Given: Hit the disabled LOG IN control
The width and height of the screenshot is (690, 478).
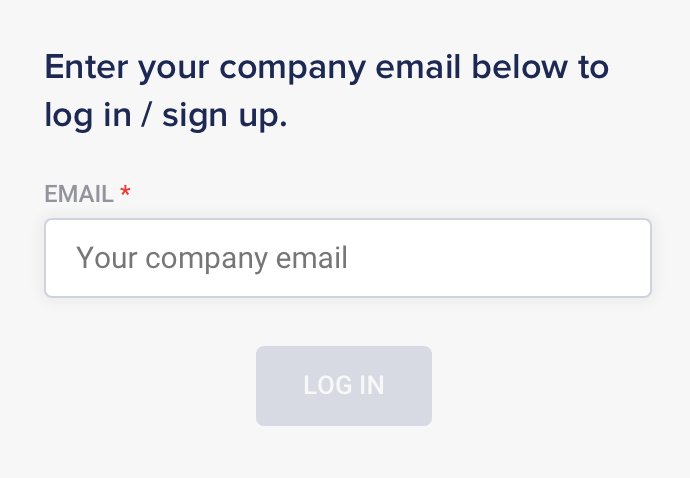Looking at the screenshot, I should click(344, 386).
